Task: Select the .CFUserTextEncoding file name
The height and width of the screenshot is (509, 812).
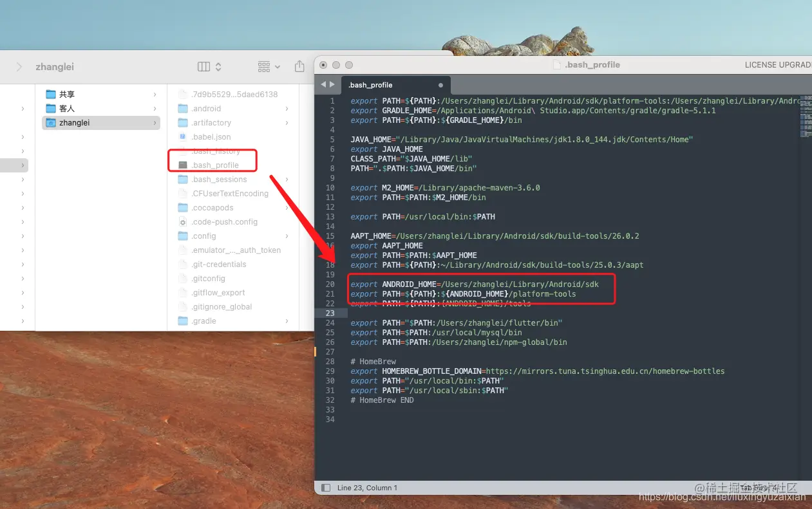Action: [230, 194]
